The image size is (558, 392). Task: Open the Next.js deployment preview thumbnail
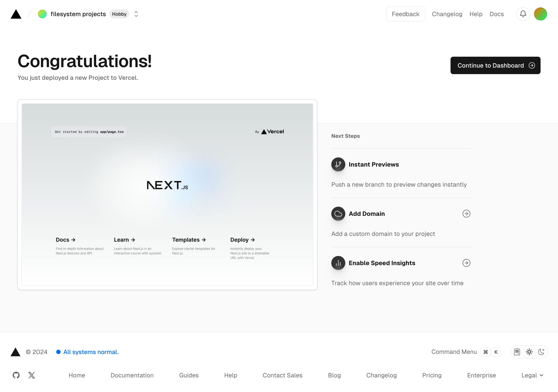point(167,195)
